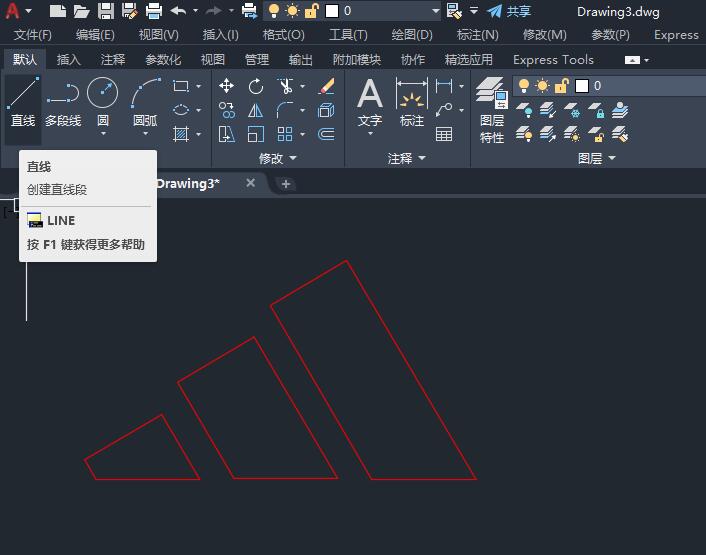Click the Layer Off icon
The height and width of the screenshot is (555, 706).
click(x=524, y=110)
